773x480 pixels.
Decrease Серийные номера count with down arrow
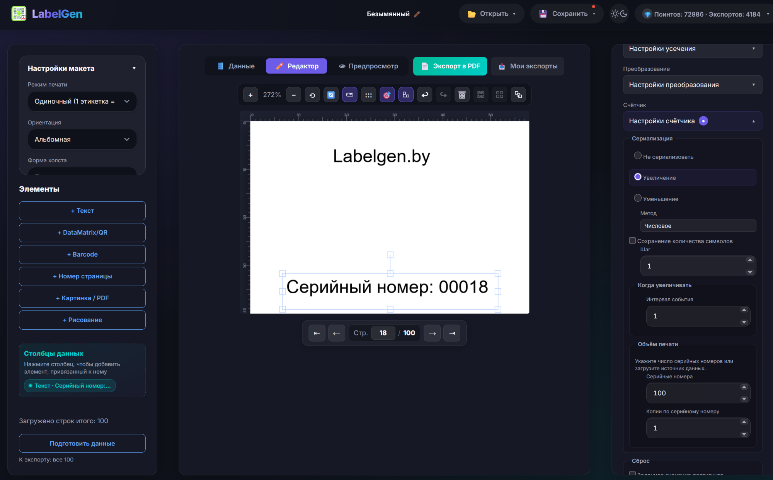[744, 399]
